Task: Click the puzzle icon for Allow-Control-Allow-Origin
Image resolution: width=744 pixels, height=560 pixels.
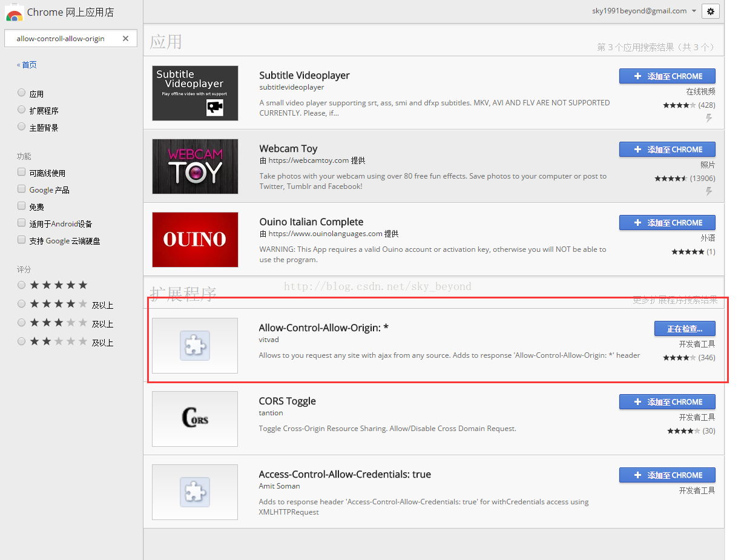Action: [x=195, y=346]
